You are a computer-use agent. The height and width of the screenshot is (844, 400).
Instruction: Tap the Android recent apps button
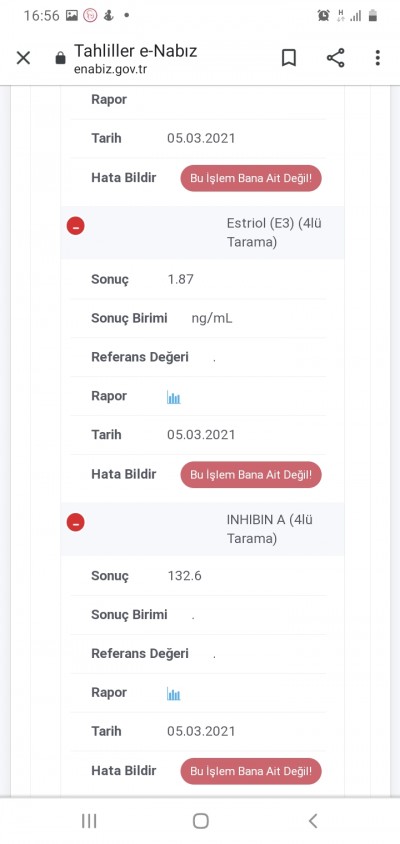pyautogui.click(x=89, y=821)
